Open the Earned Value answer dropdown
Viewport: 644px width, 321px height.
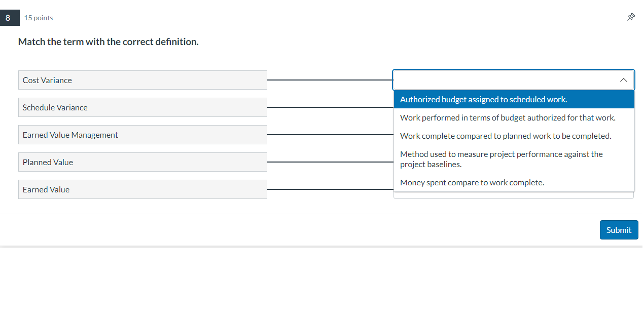point(513,195)
